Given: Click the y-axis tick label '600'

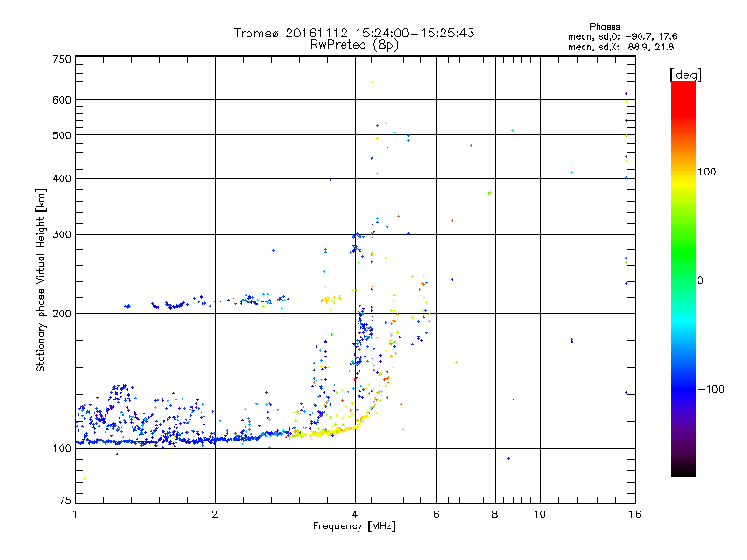Looking at the screenshot, I should click(62, 100).
